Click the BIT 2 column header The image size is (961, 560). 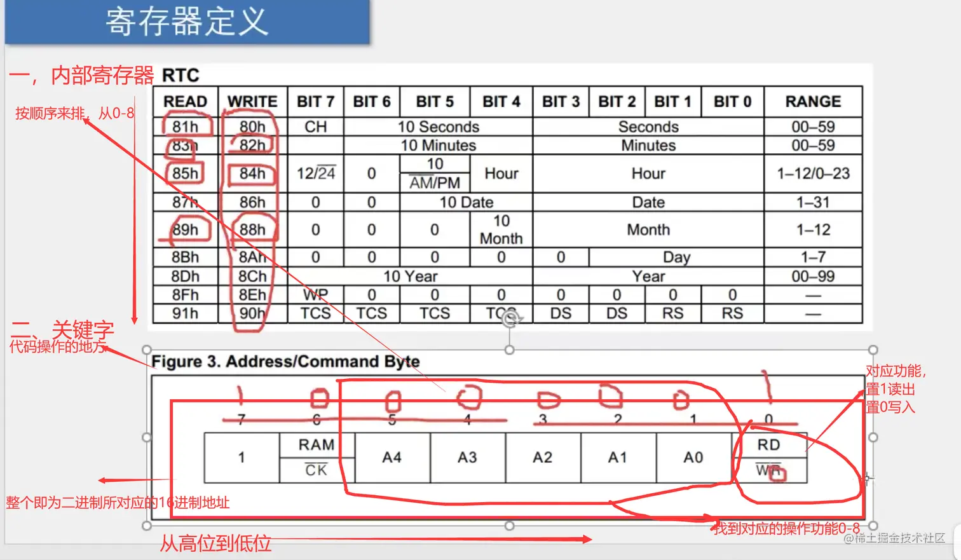pyautogui.click(x=617, y=102)
